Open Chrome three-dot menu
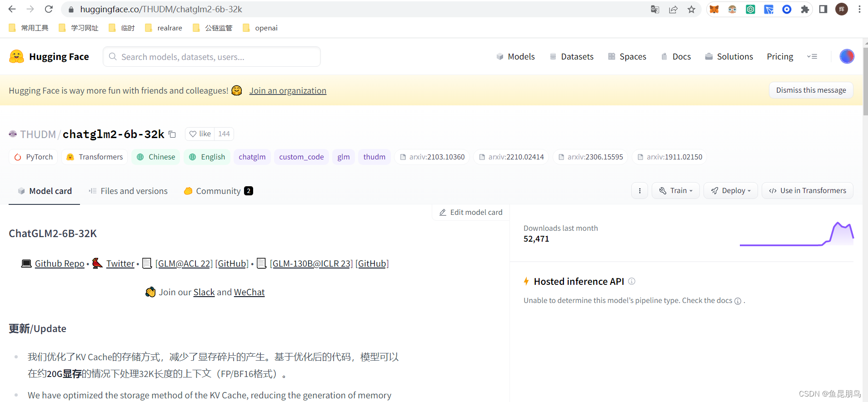The height and width of the screenshot is (402, 868). [859, 9]
